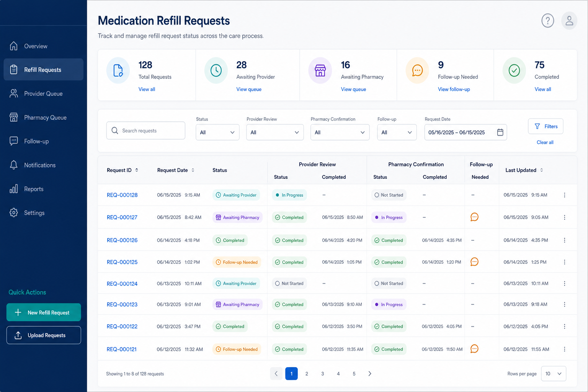
Task: Click the follow-up chat icon for REQ-000125
Action: (x=474, y=262)
